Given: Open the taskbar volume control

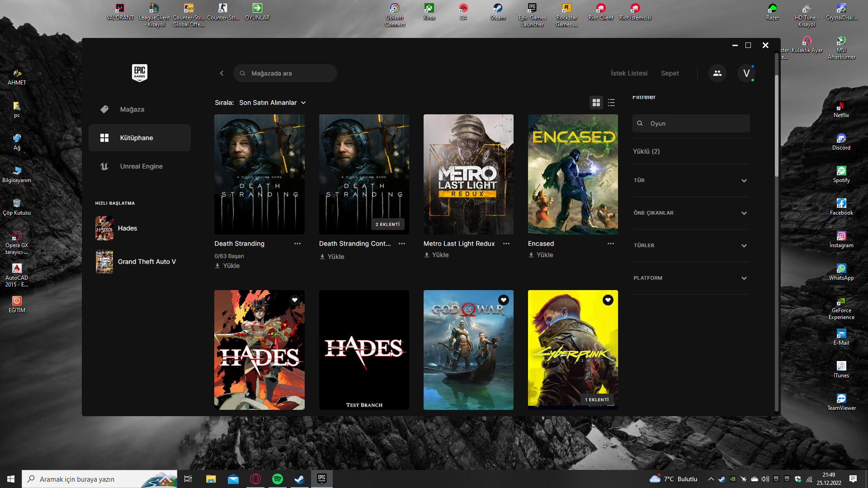Looking at the screenshot, I should [x=765, y=479].
